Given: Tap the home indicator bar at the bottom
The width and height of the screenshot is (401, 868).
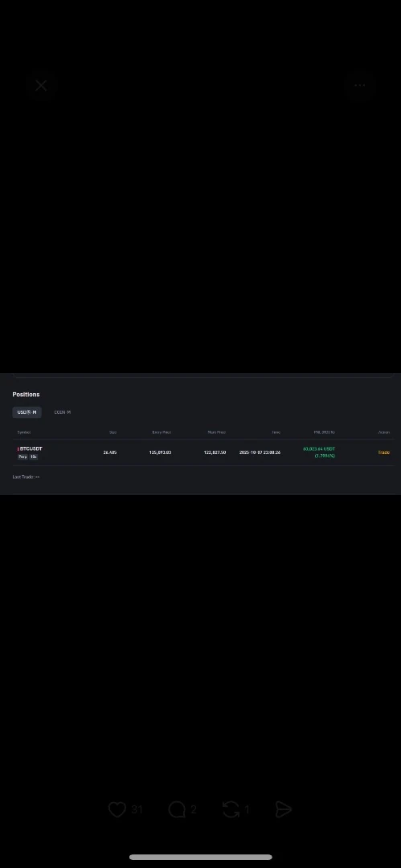Looking at the screenshot, I should pyautogui.click(x=201, y=857).
